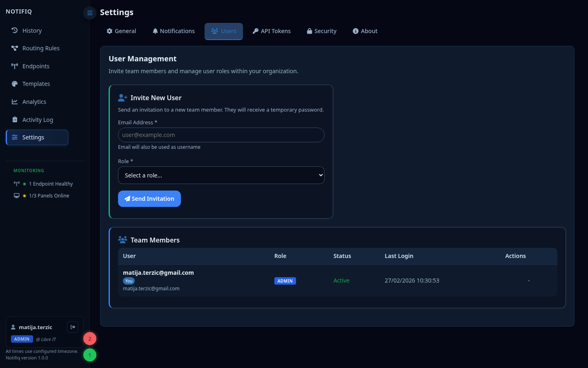Open the About tab
The image size is (588, 368).
coord(365,31)
